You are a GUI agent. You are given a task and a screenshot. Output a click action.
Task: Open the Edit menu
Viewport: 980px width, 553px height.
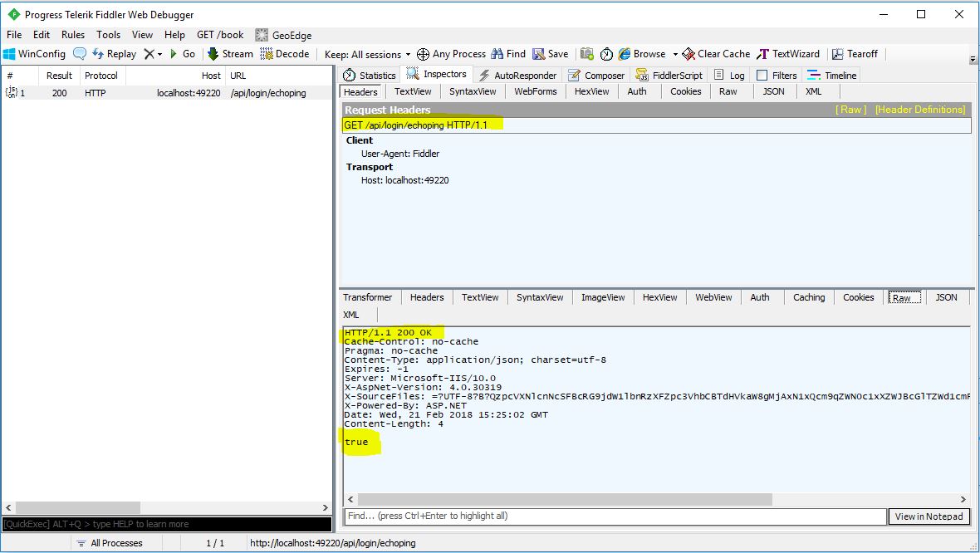(42, 35)
